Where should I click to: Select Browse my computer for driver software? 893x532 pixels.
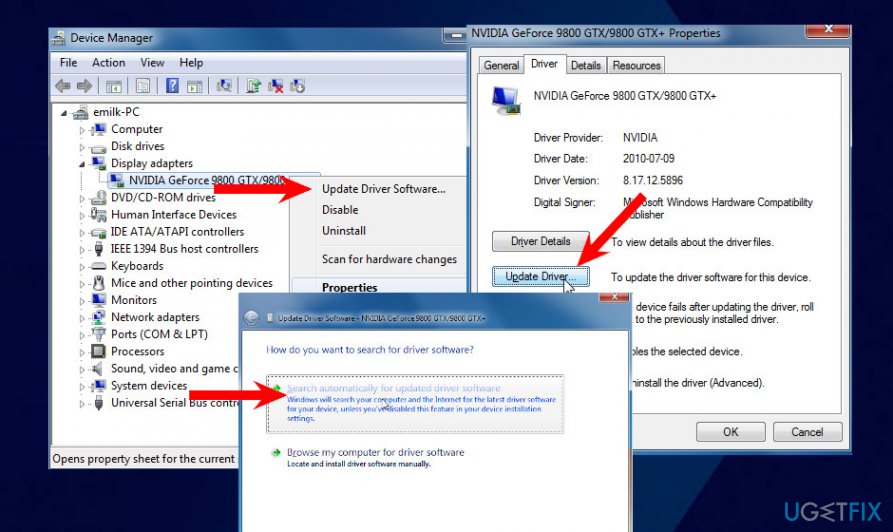375,457
